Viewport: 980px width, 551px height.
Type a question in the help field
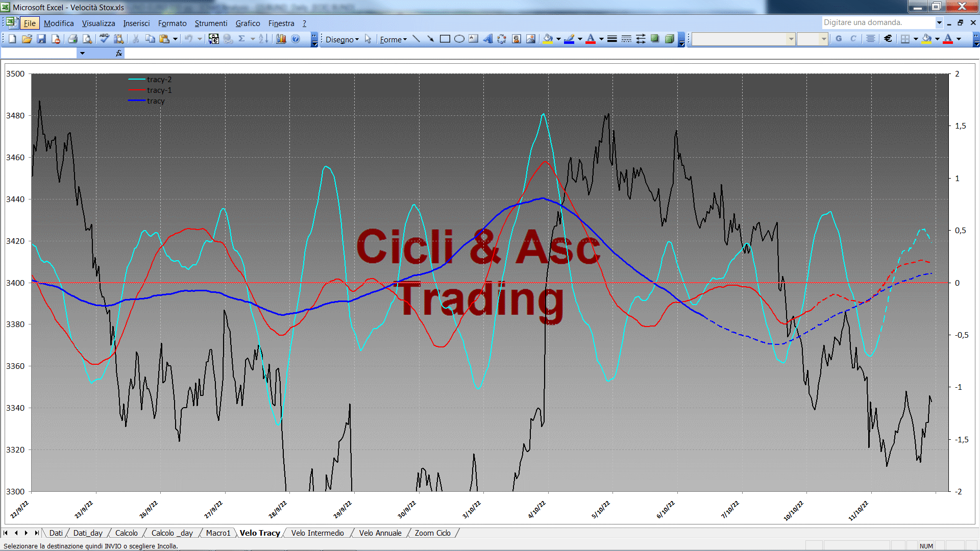point(878,22)
